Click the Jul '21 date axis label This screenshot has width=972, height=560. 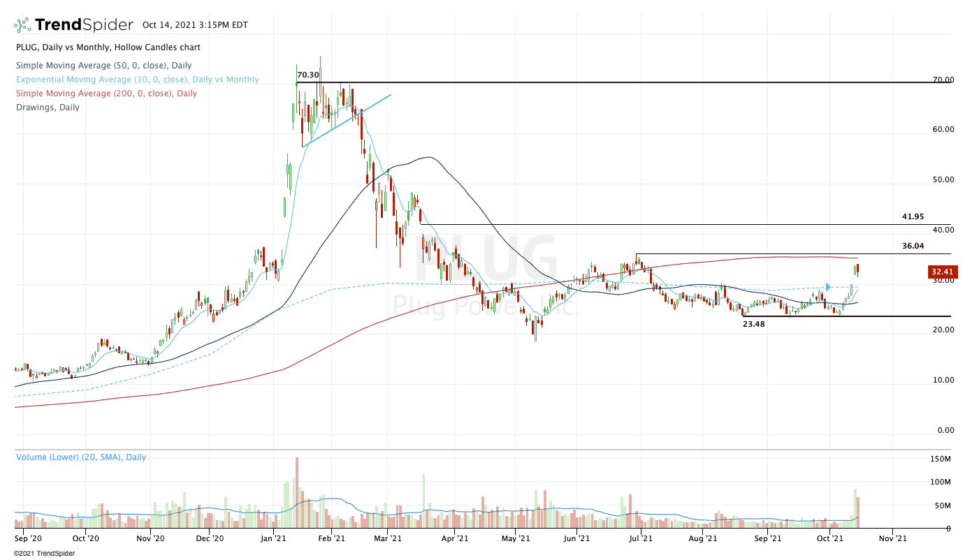[641, 538]
